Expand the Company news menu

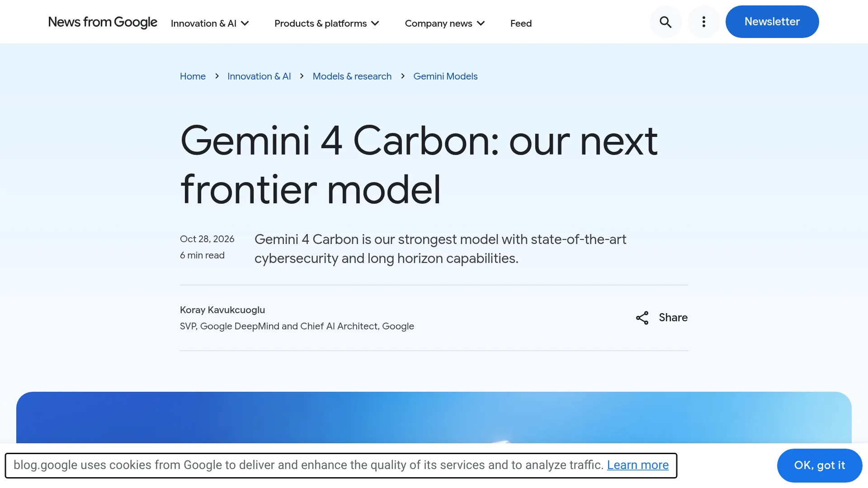coord(445,23)
